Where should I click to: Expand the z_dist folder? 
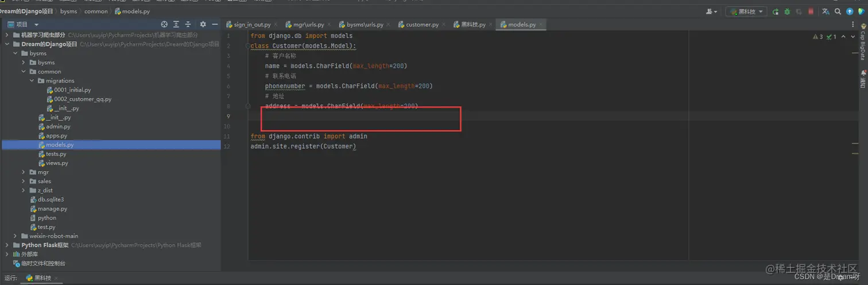click(24, 190)
